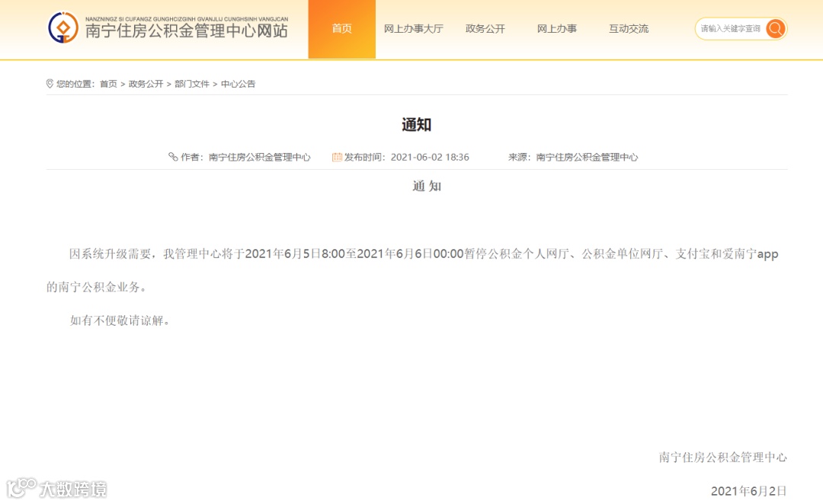This screenshot has width=823, height=504.
Task: Click the orange search magnifier button
Action: pyautogui.click(x=775, y=28)
